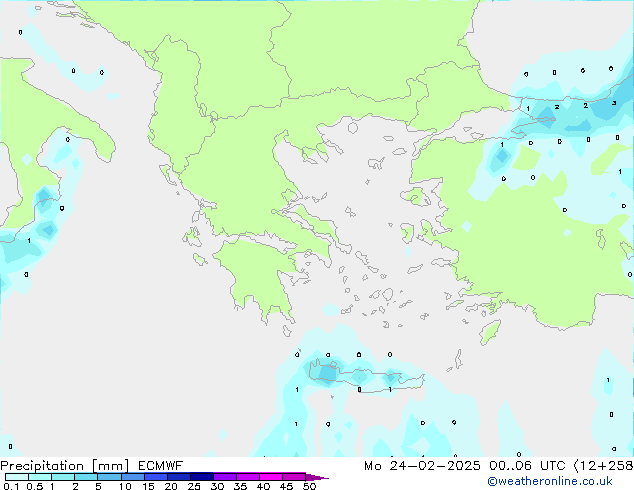The height and width of the screenshot is (490, 634).
Task: Select the purple swatch between 30 and 35
Action: coord(224,477)
